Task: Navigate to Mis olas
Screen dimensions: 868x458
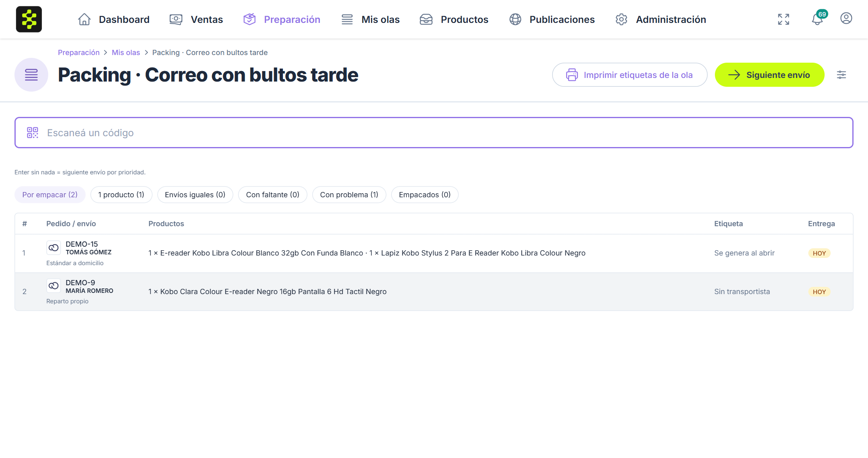Action: coord(370,19)
